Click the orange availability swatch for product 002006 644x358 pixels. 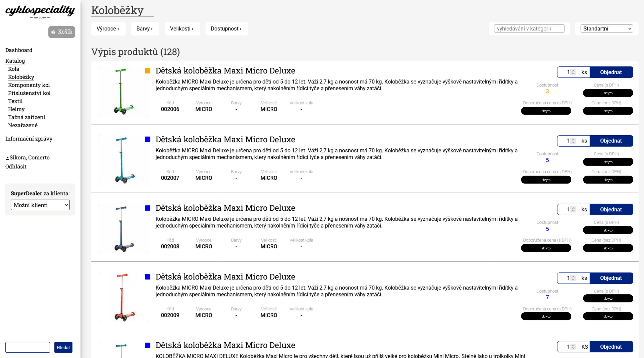148,71
